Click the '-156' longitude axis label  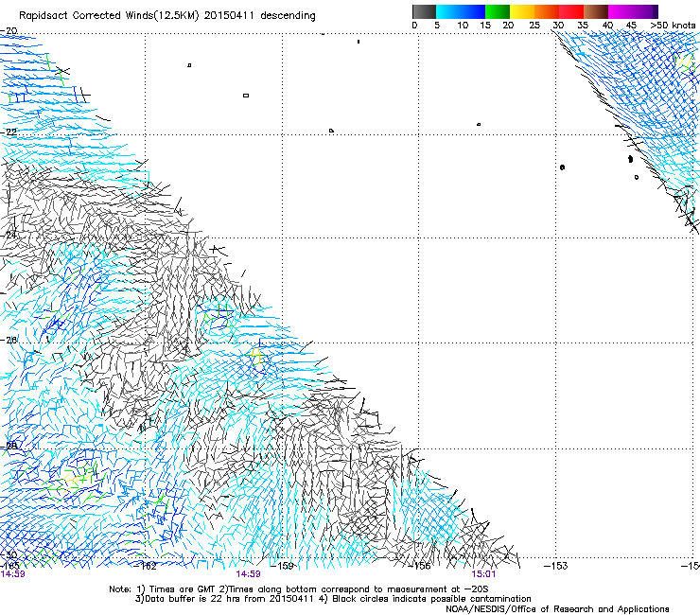pyautogui.click(x=419, y=566)
